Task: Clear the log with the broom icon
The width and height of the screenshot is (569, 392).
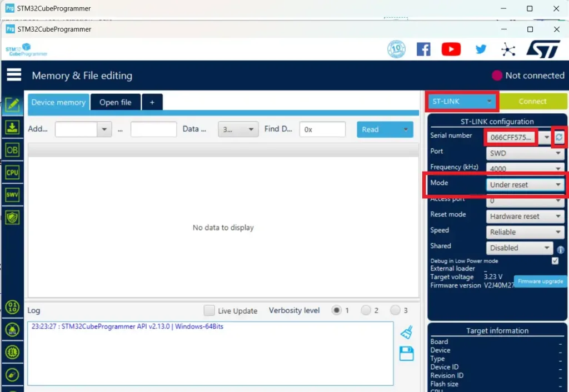Action: 406,332
